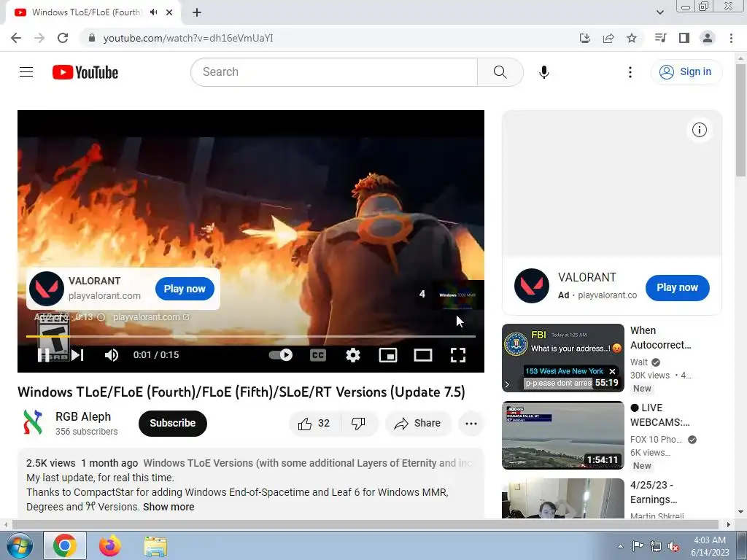Click the vertical page scrollbar
747x560 pixels.
click(741, 119)
